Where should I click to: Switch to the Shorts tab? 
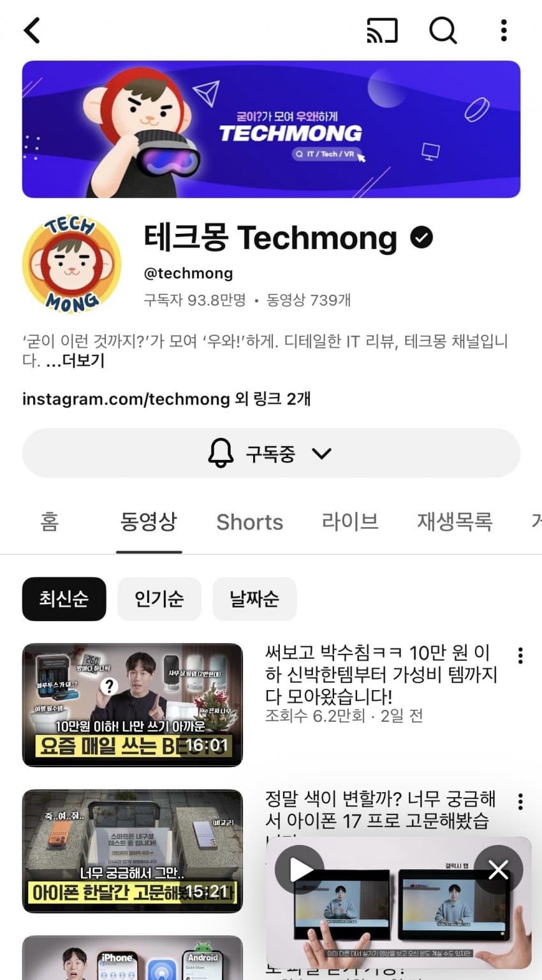(x=249, y=522)
